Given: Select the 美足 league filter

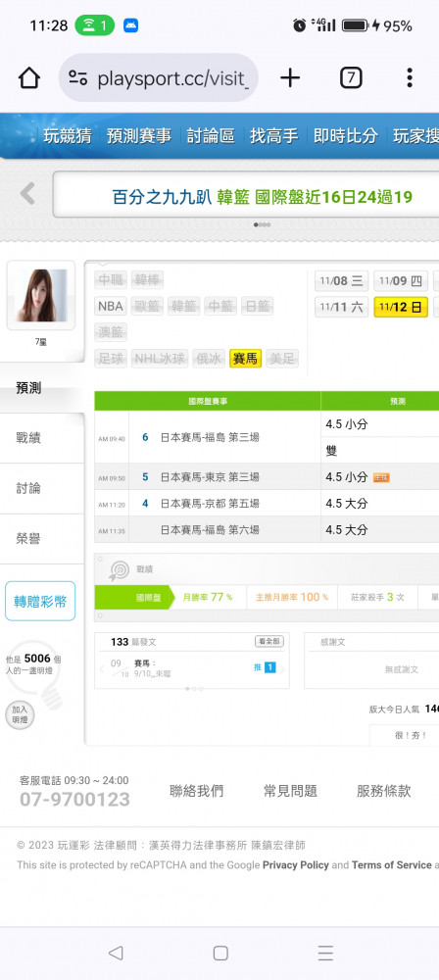Looking at the screenshot, I should click(282, 358).
